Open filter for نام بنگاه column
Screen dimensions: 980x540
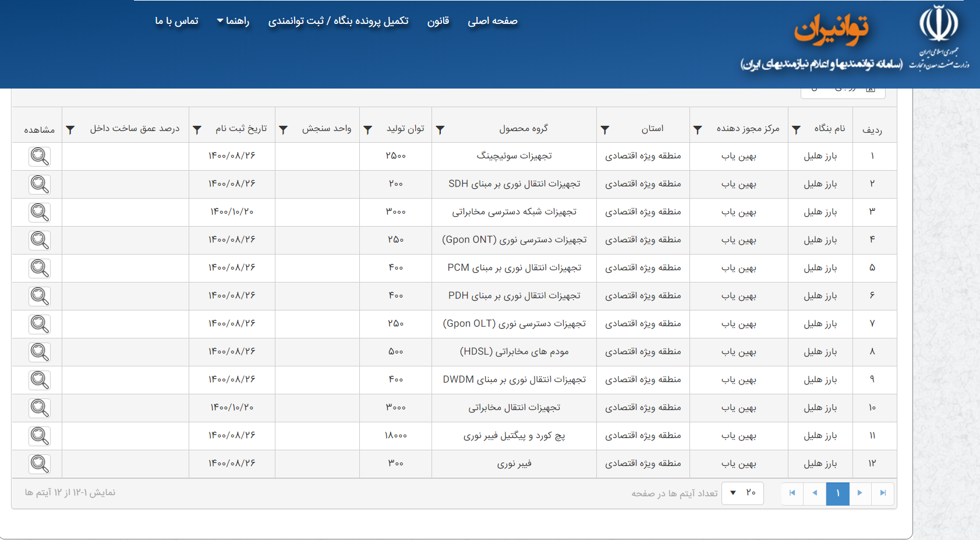click(x=796, y=130)
